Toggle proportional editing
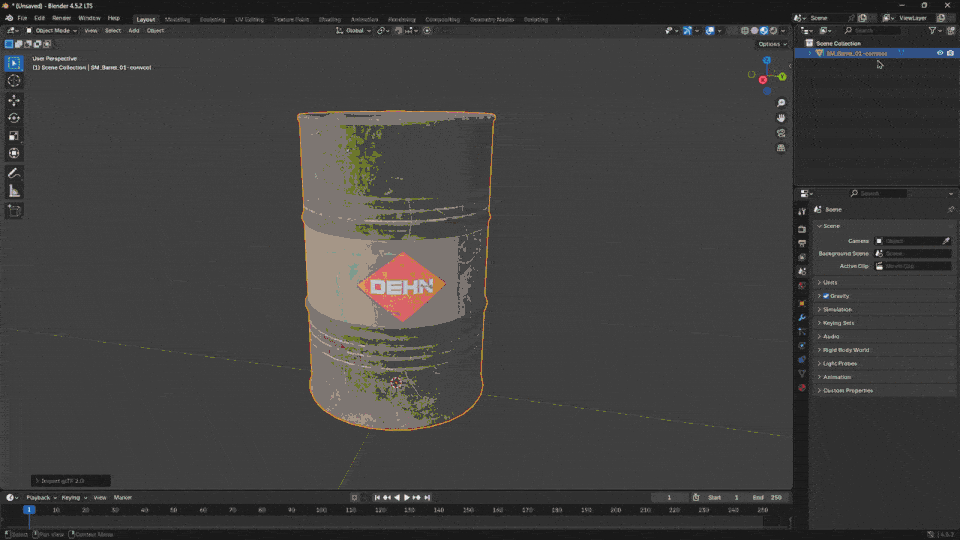 pos(427,31)
